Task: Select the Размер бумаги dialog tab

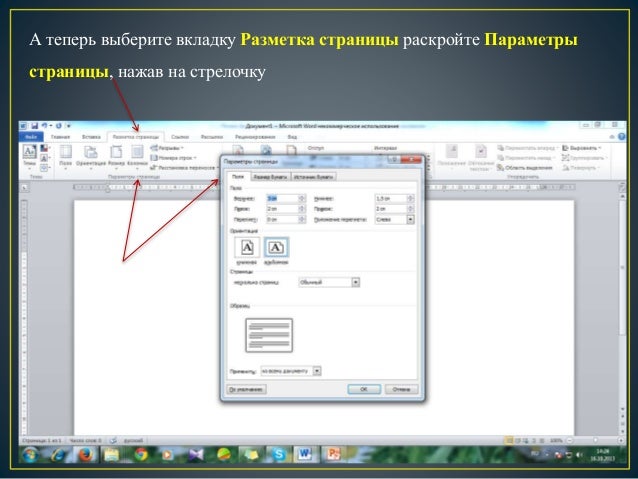Action: (x=270, y=177)
